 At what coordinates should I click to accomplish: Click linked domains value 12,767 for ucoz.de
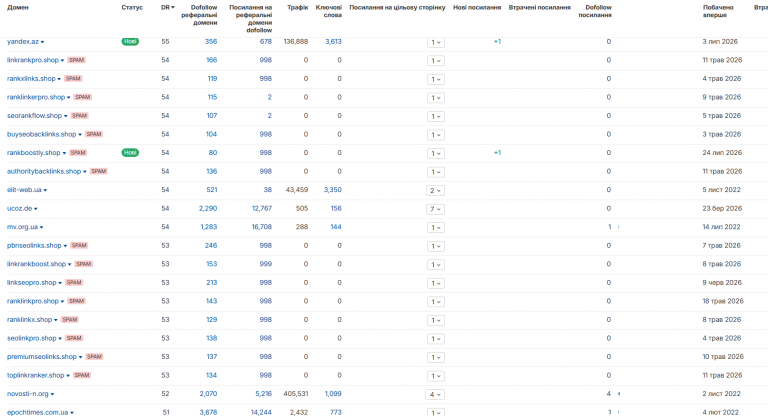[x=262, y=209]
